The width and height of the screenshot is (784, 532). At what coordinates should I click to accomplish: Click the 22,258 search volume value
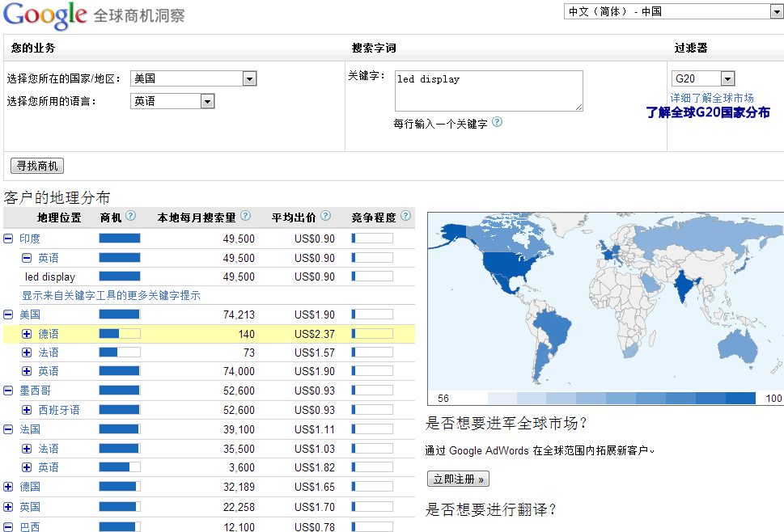click(x=239, y=507)
